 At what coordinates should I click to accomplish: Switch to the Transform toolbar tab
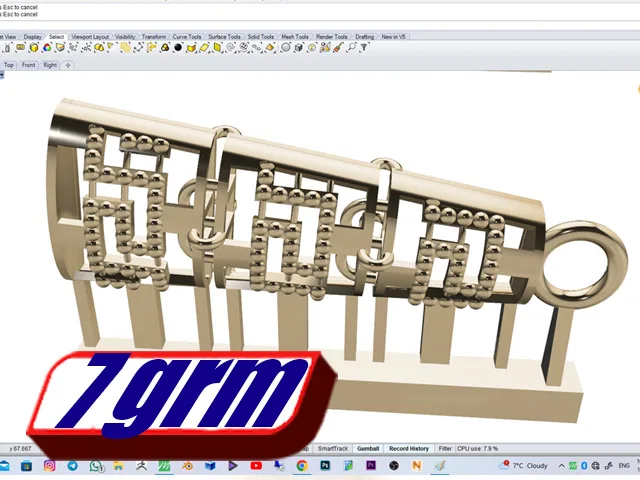[154, 37]
